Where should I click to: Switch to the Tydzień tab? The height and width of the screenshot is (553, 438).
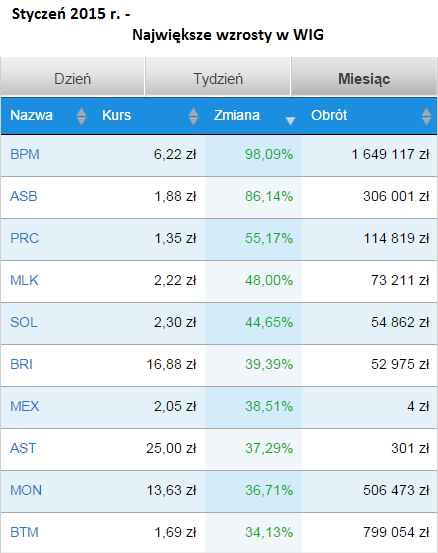218,77
